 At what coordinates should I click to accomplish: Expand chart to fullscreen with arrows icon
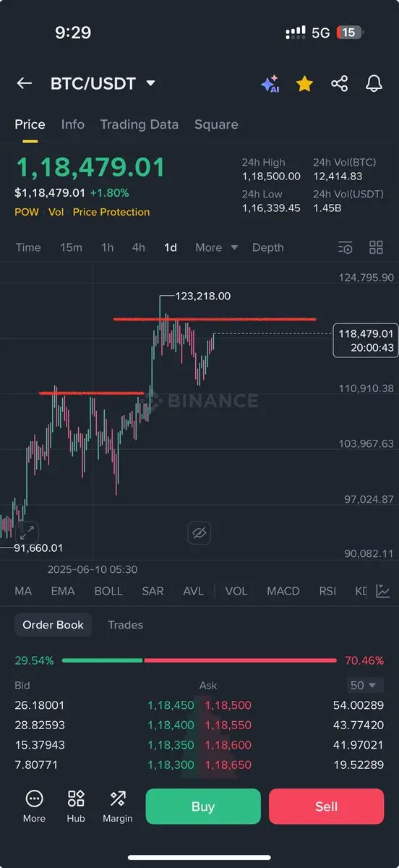(27, 532)
